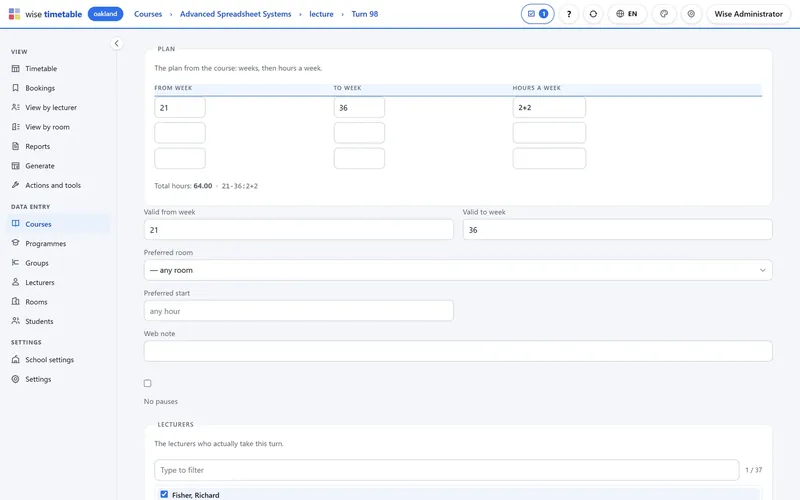
Task: Open the Reports menu item
Action: click(58, 146)
